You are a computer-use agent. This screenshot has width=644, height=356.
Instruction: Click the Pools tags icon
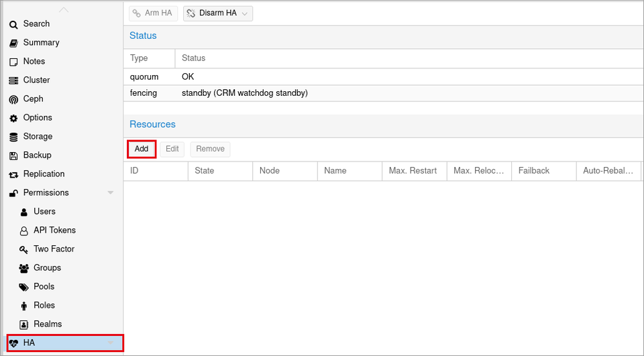coord(24,287)
